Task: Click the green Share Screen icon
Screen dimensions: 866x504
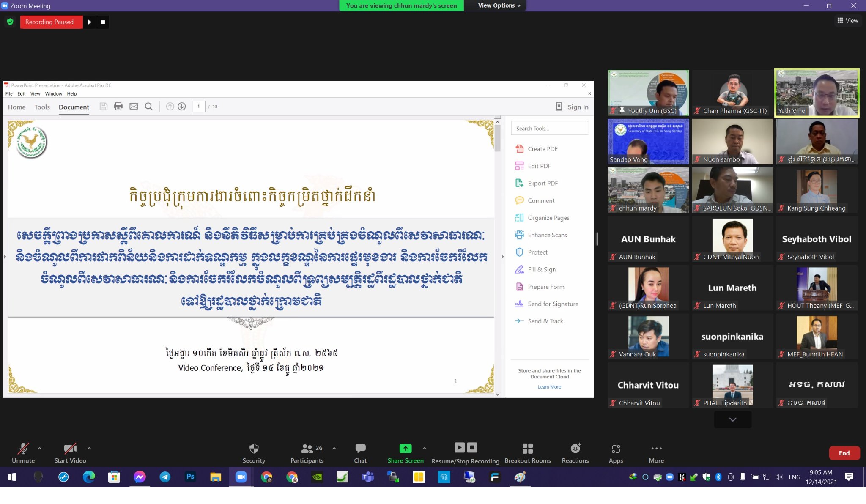Action: click(x=405, y=449)
